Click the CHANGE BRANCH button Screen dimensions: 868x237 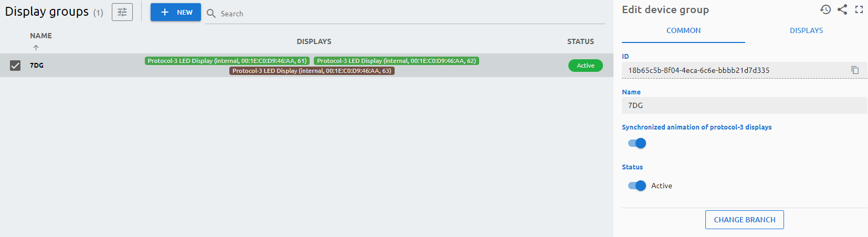tap(744, 220)
